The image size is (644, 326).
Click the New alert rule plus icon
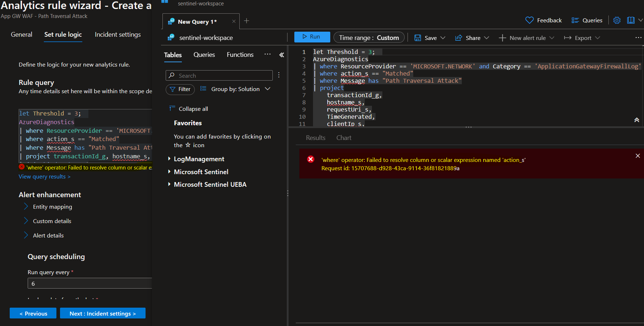(x=502, y=38)
